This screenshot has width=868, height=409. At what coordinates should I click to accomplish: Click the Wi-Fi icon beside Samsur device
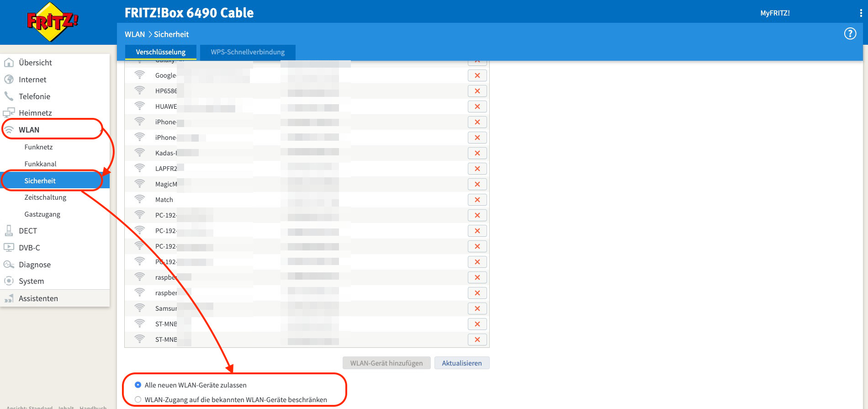tap(139, 308)
